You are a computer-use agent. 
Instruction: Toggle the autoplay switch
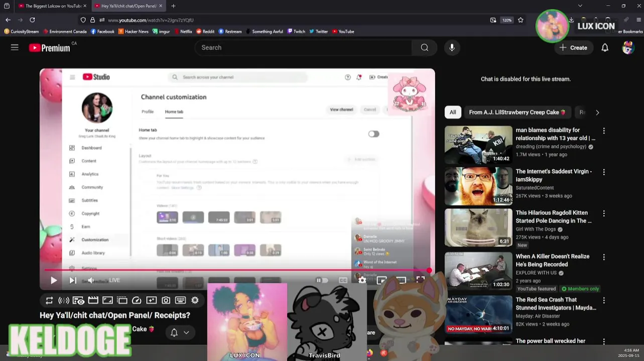pyautogui.click(x=322, y=280)
